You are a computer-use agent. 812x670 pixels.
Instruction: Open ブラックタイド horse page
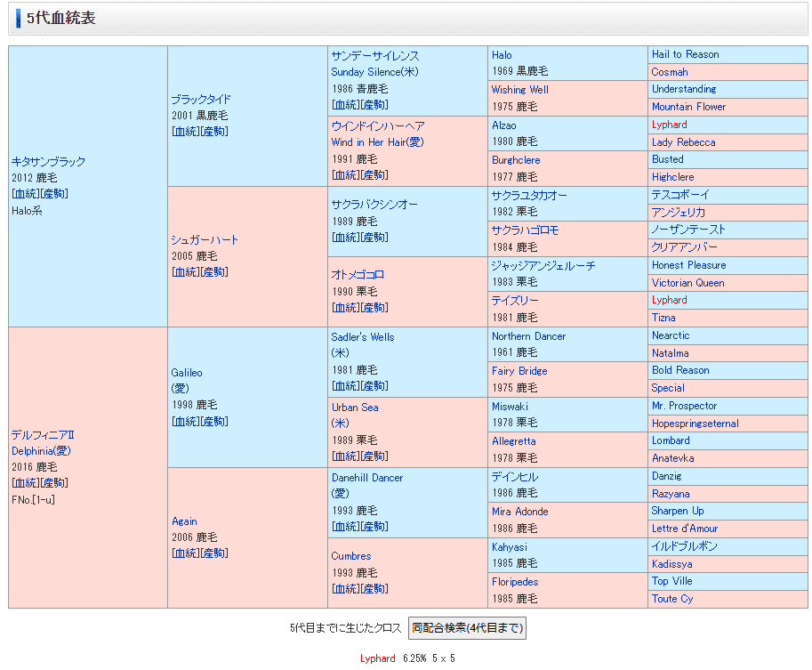201,100
